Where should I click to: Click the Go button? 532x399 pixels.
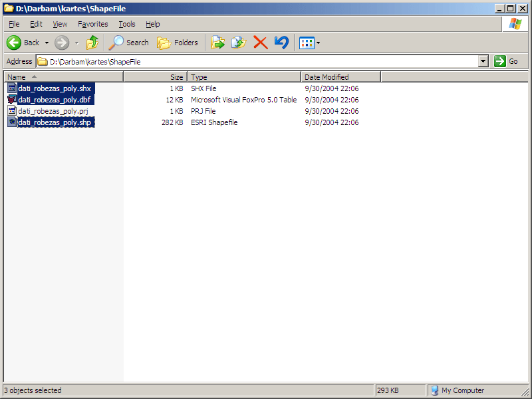[x=506, y=61]
